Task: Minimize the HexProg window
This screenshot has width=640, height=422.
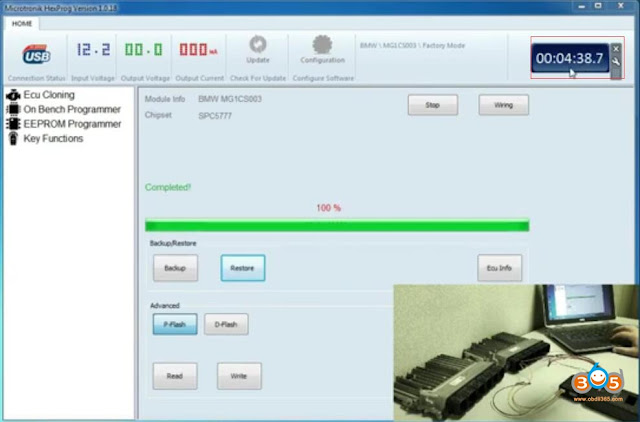Action: [582, 6]
